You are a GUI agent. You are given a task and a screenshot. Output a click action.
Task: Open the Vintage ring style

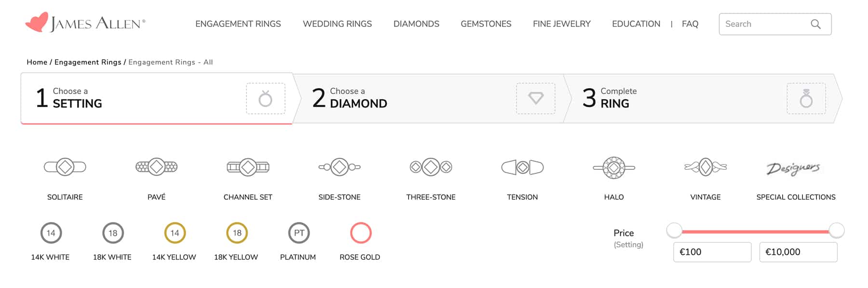pyautogui.click(x=705, y=167)
